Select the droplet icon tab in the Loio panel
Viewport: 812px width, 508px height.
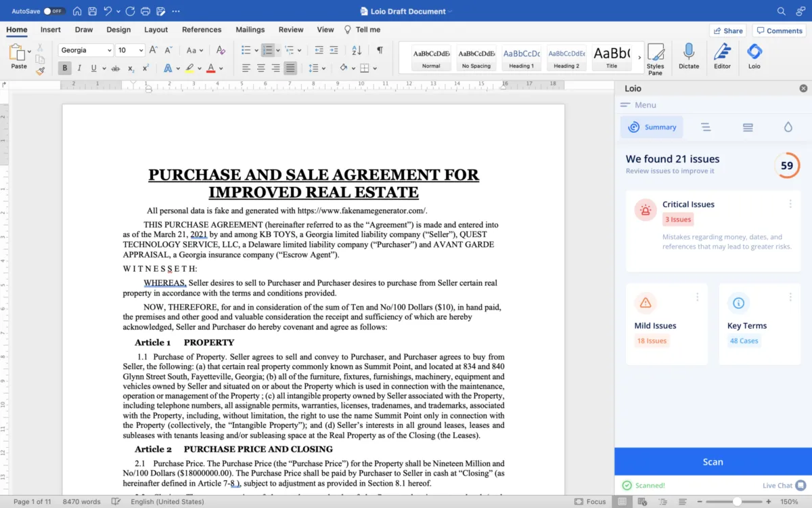788,127
